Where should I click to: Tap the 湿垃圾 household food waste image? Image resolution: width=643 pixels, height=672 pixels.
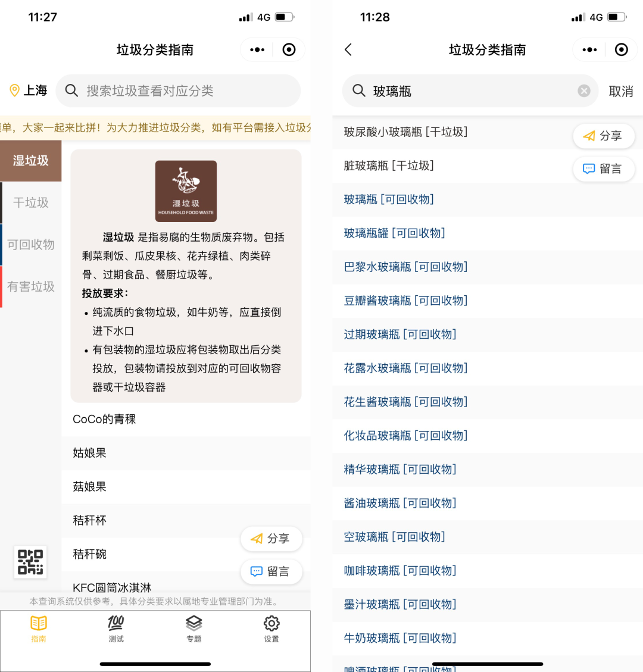tap(186, 191)
